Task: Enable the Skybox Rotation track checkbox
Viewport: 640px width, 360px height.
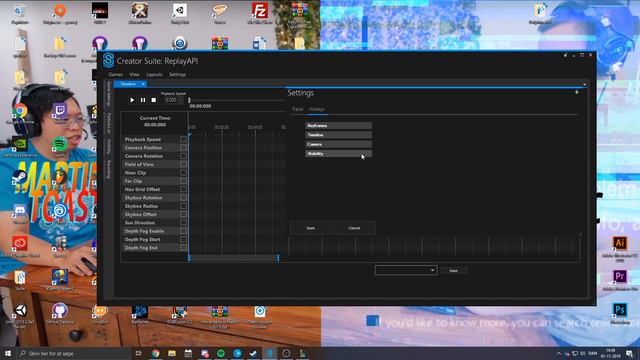Action: point(183,198)
